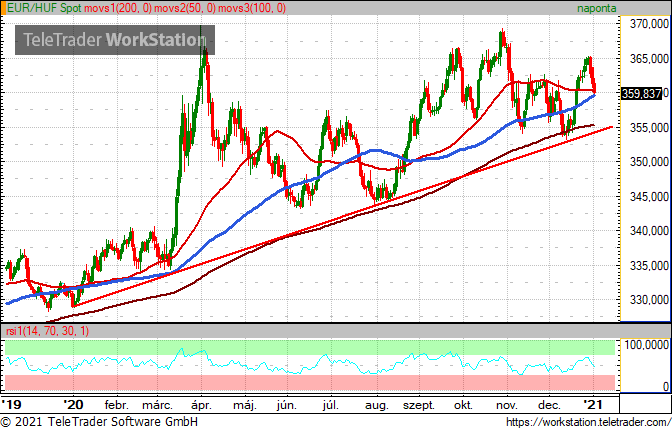672x431 pixels.
Task: Click the ápr. date axis label
Action: 201,405
